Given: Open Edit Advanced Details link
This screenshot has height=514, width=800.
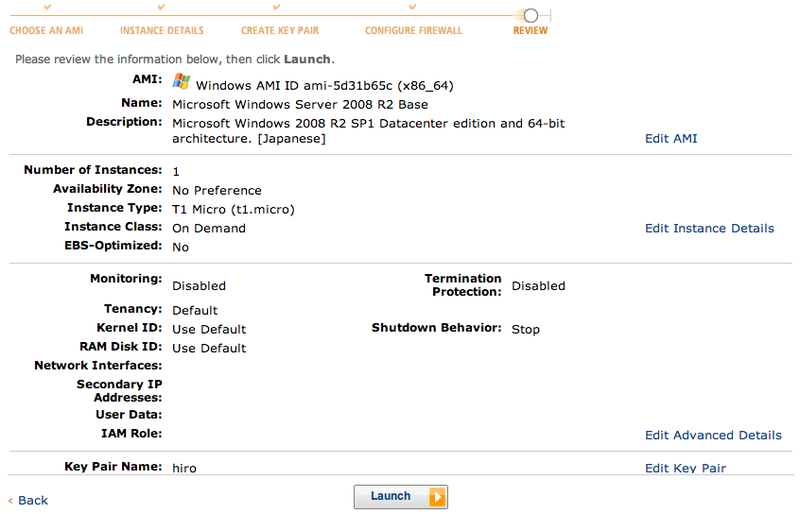Looking at the screenshot, I should [x=713, y=435].
